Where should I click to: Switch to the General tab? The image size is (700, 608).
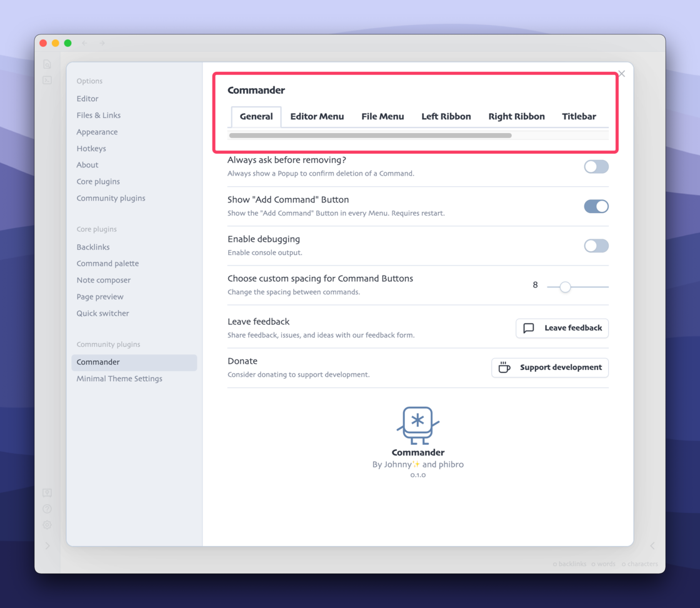[x=256, y=116]
